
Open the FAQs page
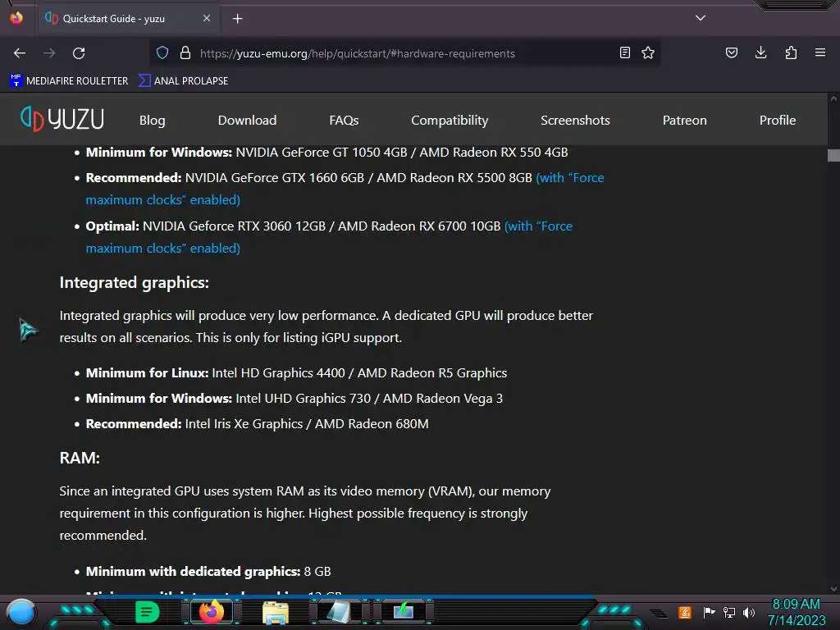tap(344, 120)
